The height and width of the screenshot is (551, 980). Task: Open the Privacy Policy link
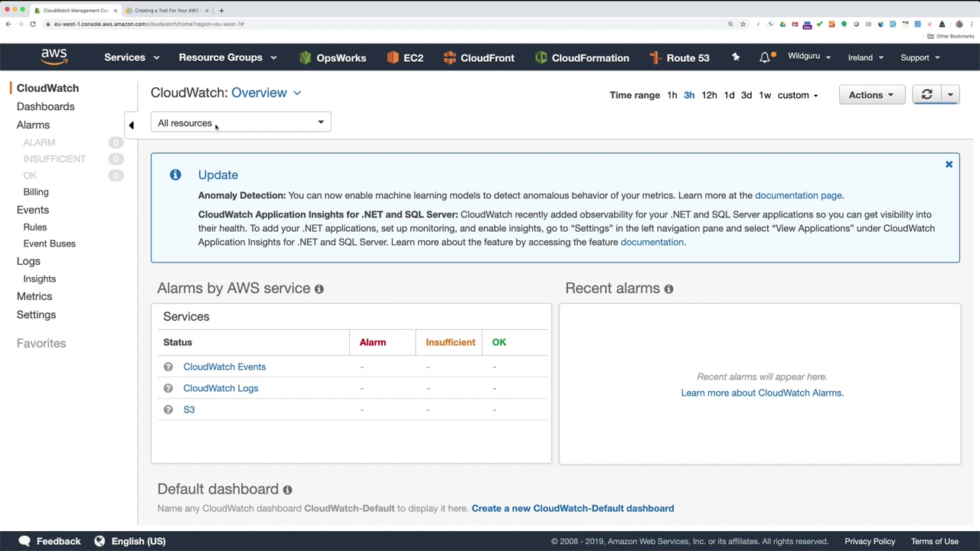pos(870,541)
